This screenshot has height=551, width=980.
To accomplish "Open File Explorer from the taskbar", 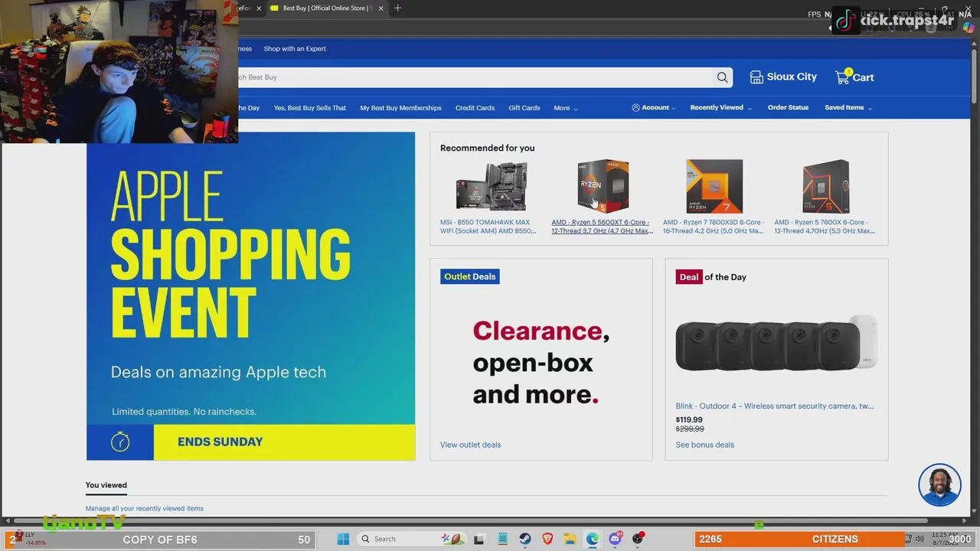I will click(x=570, y=540).
